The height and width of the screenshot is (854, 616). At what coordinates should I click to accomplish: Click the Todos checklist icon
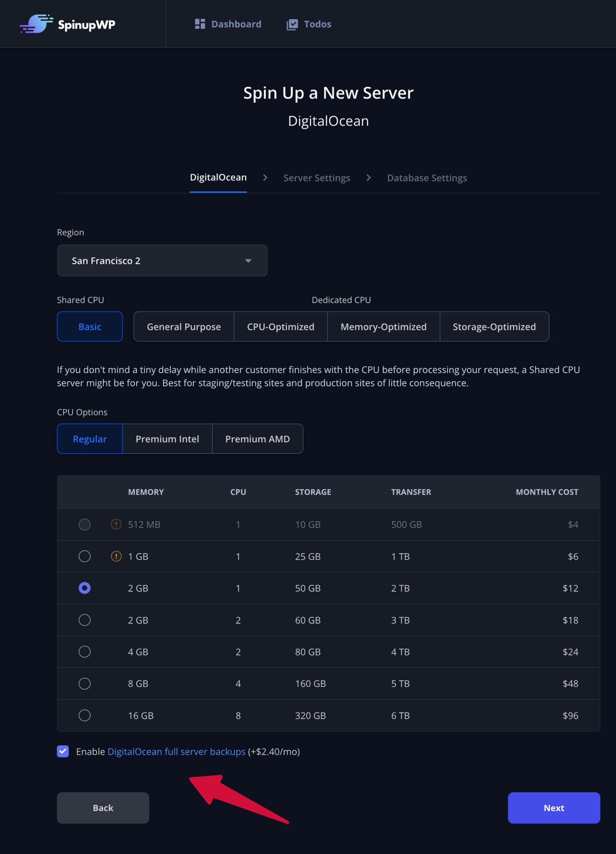[292, 24]
